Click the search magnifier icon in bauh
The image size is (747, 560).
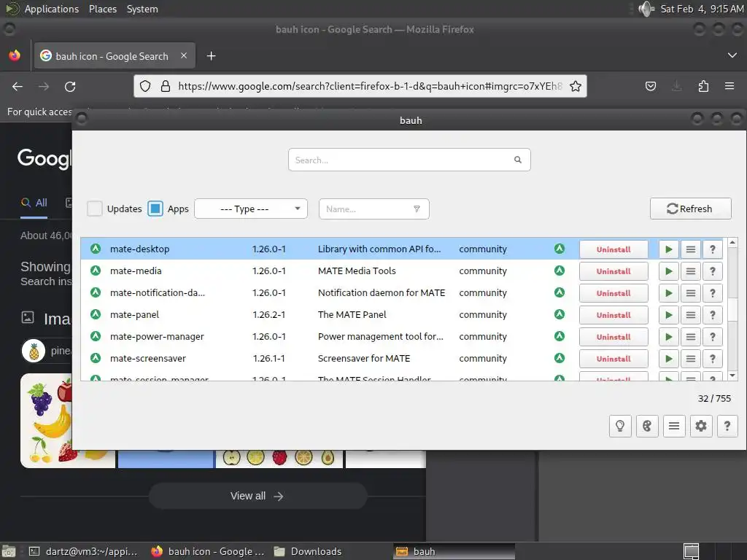(518, 160)
